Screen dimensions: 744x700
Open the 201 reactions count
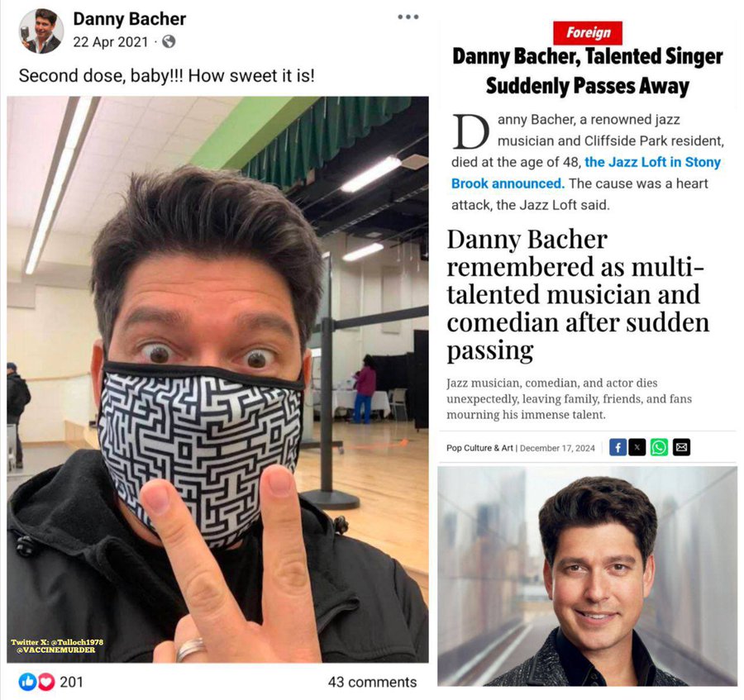coord(71,682)
